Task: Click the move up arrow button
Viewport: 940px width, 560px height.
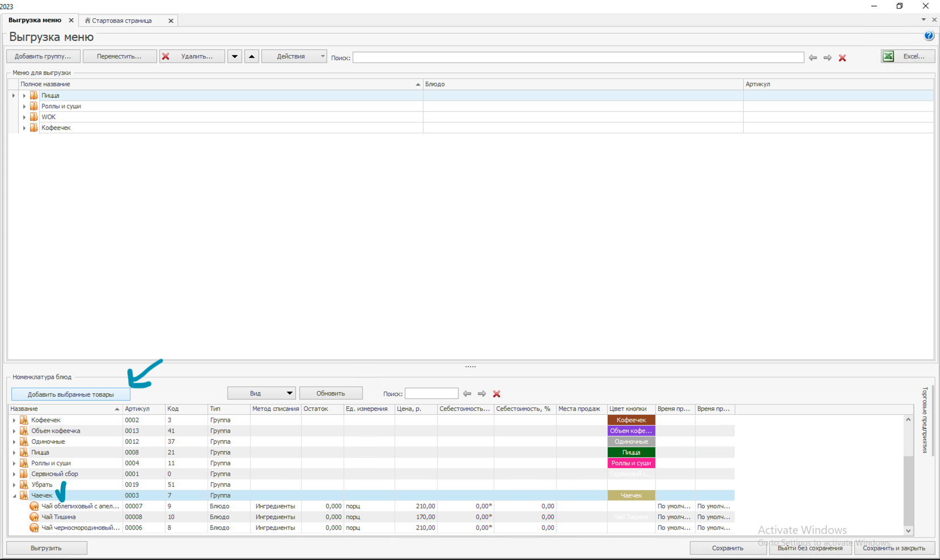Action: (x=252, y=56)
